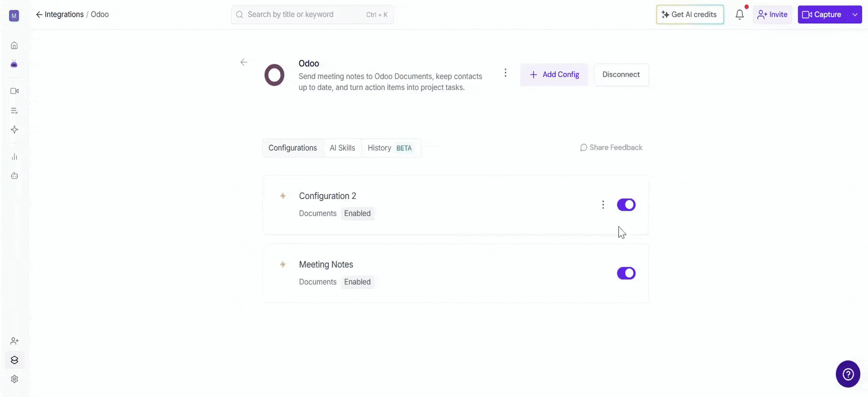Open Odoo integration three-dot menu
Image resolution: width=868 pixels, height=397 pixels.
coord(505,73)
